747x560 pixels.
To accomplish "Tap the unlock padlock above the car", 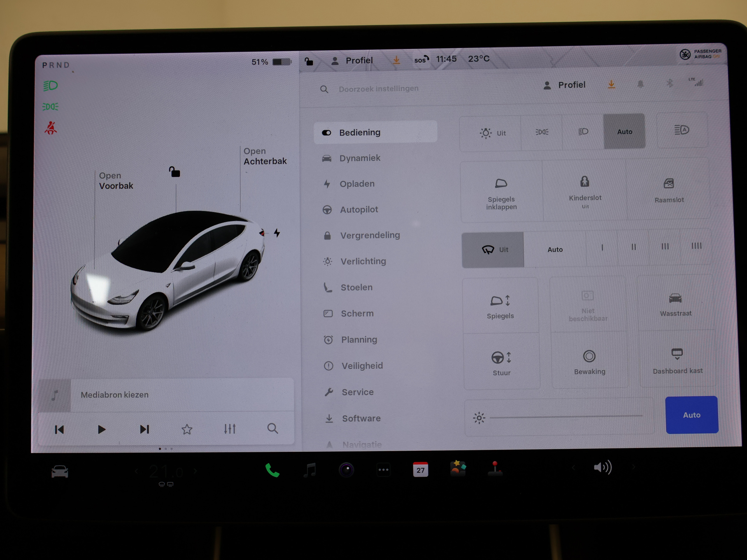I will tap(174, 171).
